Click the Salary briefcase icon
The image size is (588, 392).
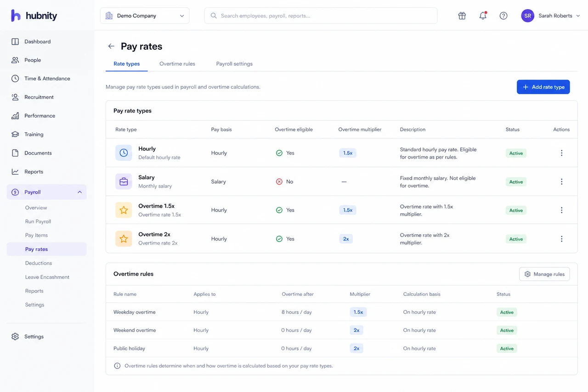tap(124, 182)
